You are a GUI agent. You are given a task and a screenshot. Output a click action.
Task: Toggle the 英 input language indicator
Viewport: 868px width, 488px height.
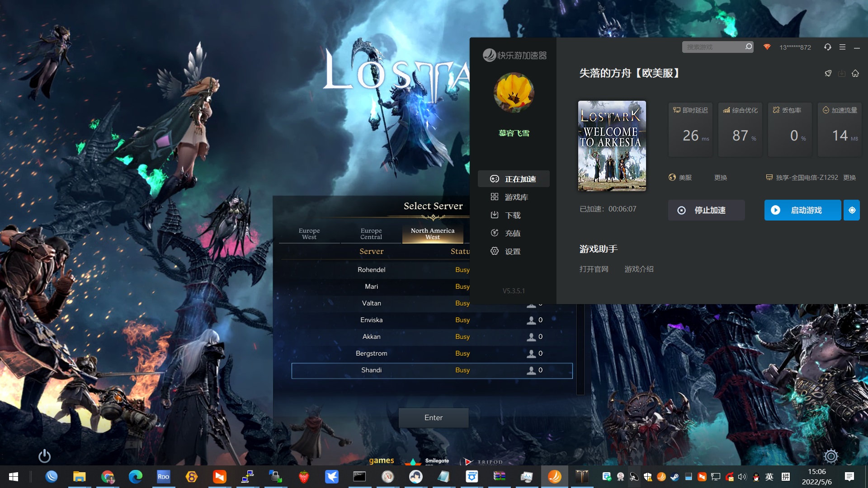tap(769, 477)
